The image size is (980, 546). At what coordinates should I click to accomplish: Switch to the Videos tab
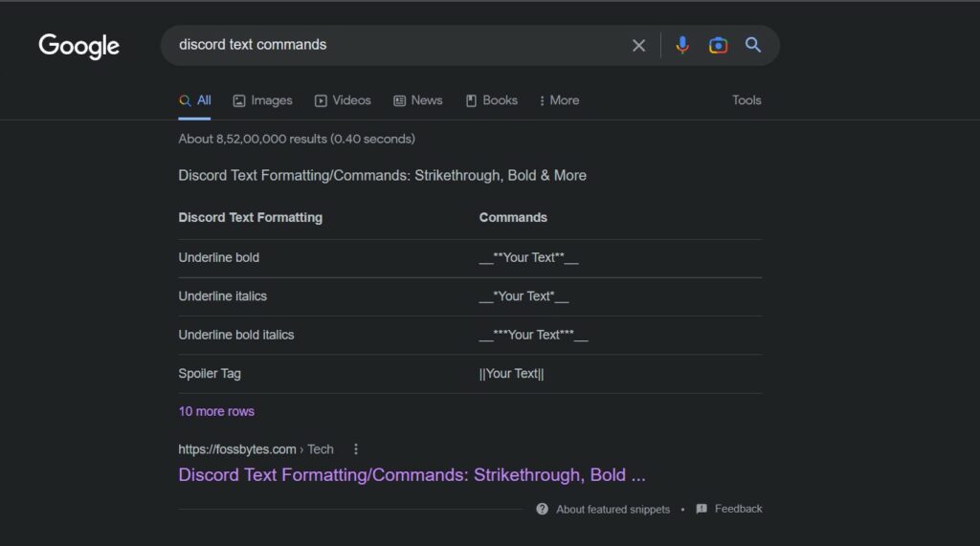coord(343,100)
